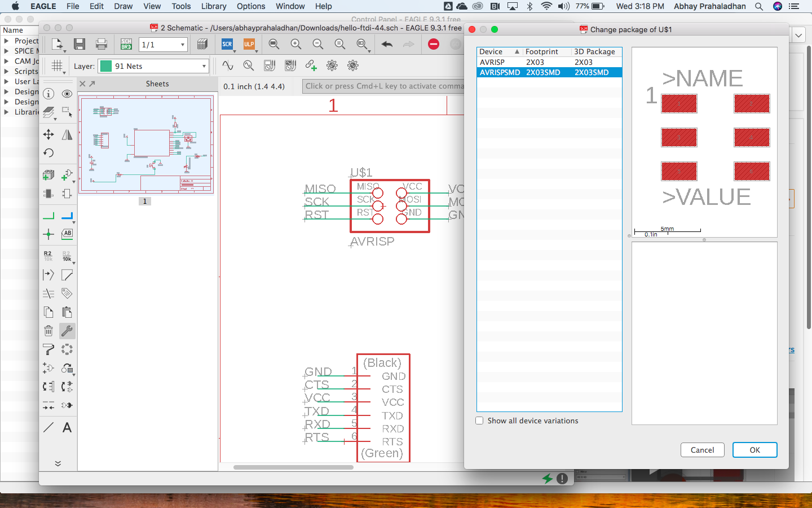Select the Show eye tool
The height and width of the screenshot is (508, 812).
coord(67,94)
